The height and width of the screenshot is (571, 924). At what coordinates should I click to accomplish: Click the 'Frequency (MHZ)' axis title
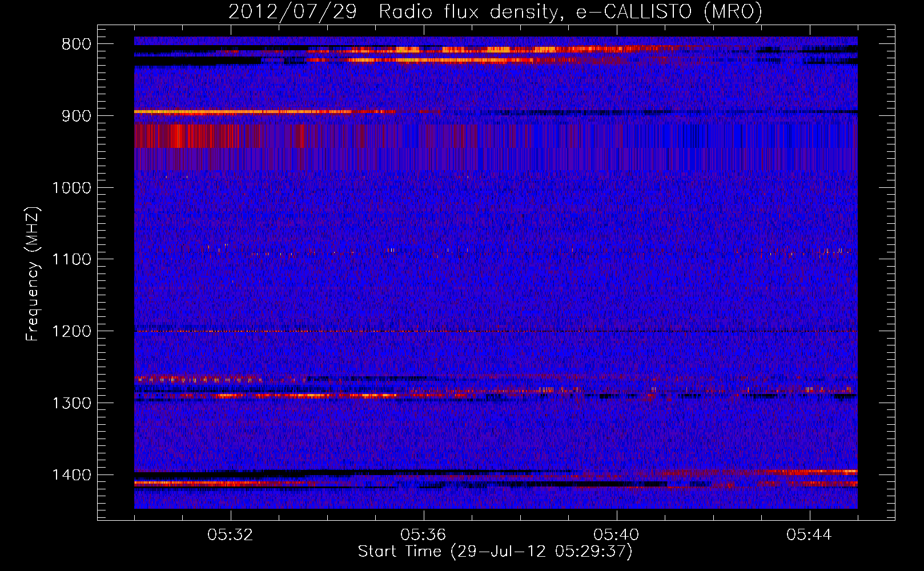(33, 274)
